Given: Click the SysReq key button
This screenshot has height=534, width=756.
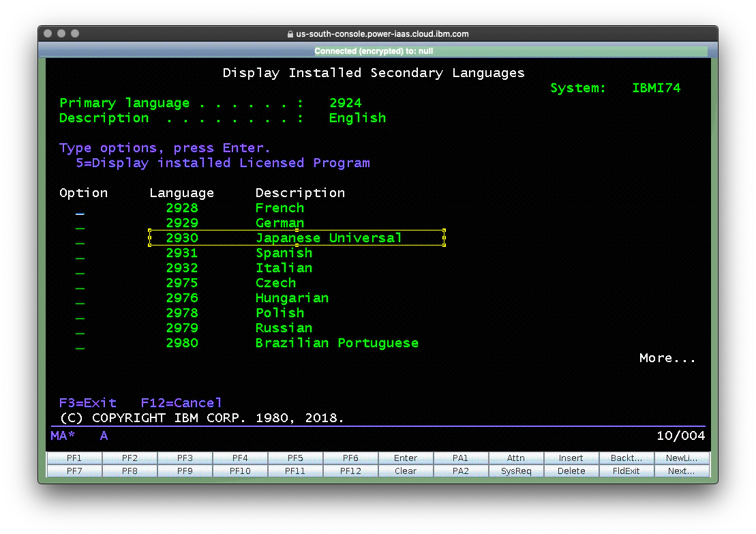Looking at the screenshot, I should tap(516, 471).
